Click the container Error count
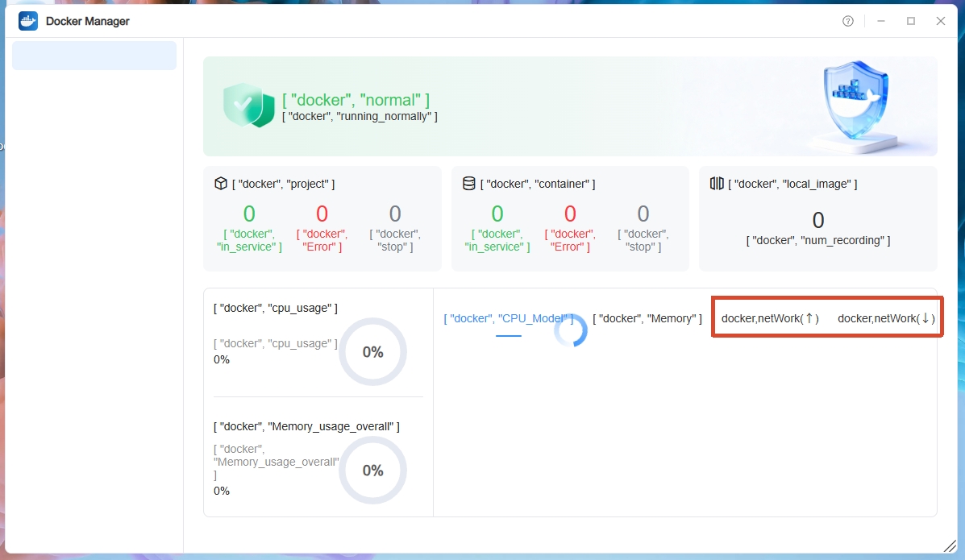 [570, 214]
